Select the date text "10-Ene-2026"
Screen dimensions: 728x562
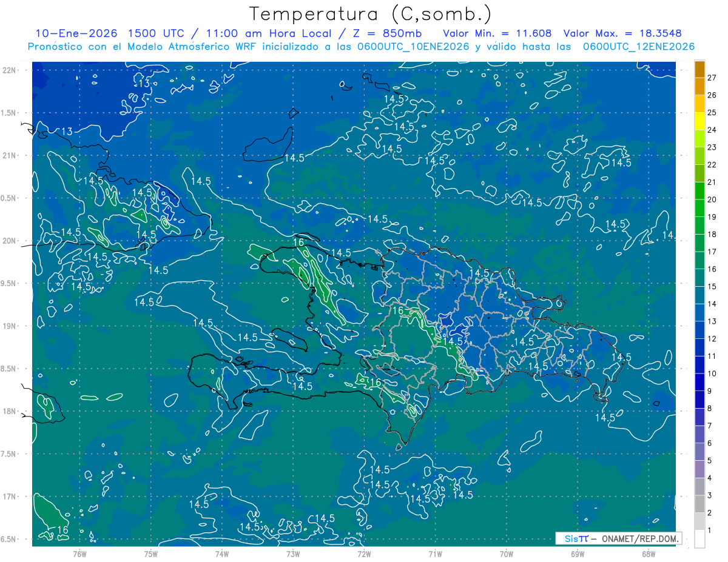pyautogui.click(x=76, y=33)
